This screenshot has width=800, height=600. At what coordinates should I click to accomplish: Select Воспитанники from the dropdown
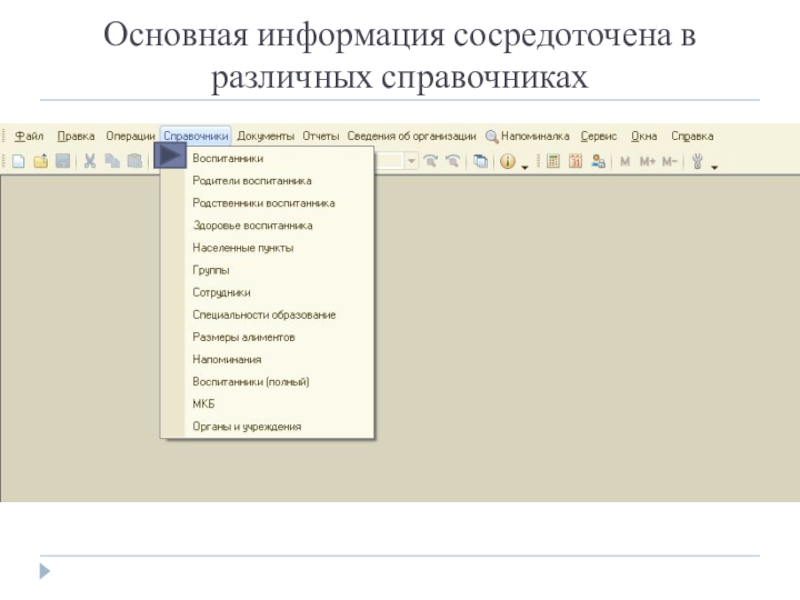267,159
